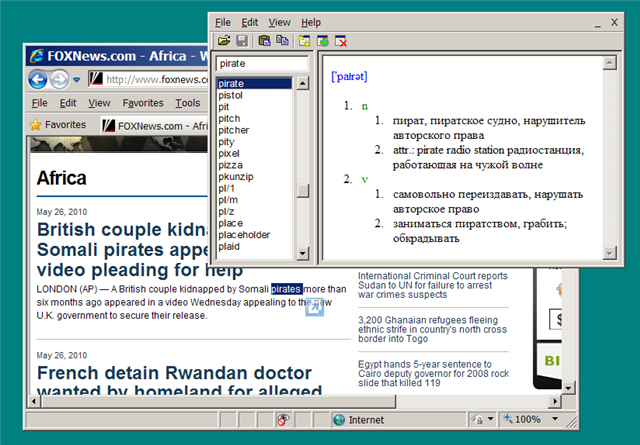640x445 pixels.
Task: Open the Internet Explorer Tools menu
Action: tap(188, 103)
